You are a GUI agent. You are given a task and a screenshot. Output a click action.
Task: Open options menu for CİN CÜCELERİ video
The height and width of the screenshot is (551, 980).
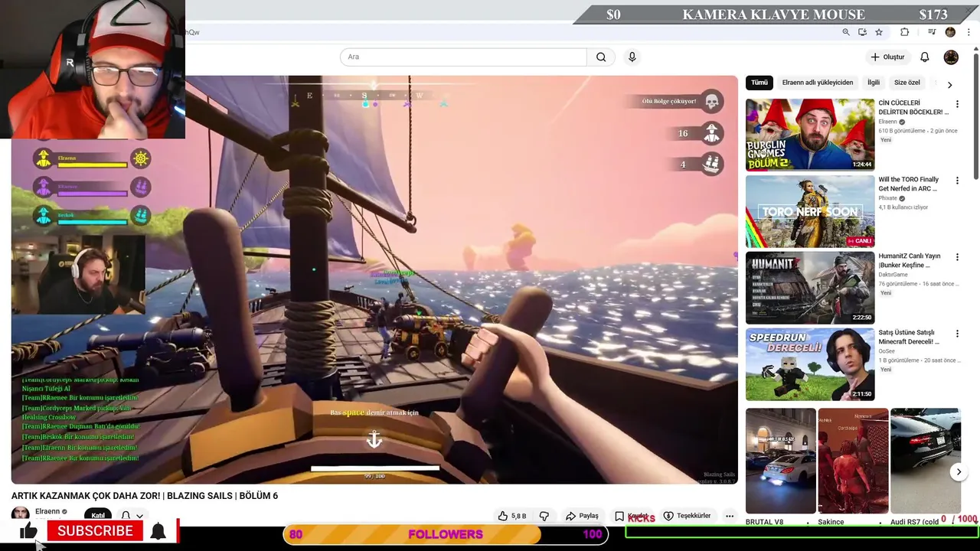tap(956, 104)
